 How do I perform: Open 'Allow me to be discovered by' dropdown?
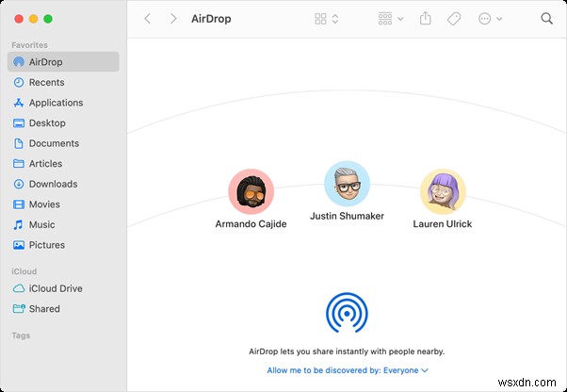click(x=348, y=370)
